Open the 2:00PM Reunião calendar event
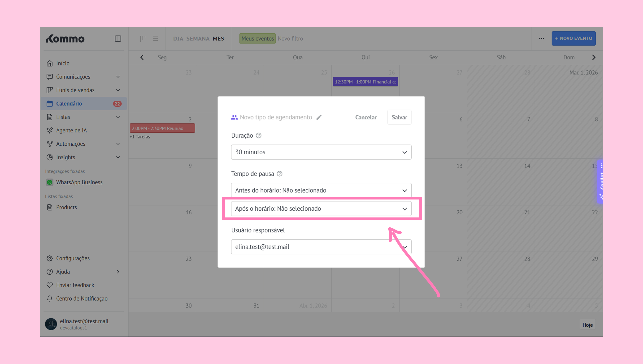The image size is (643, 364). click(162, 128)
